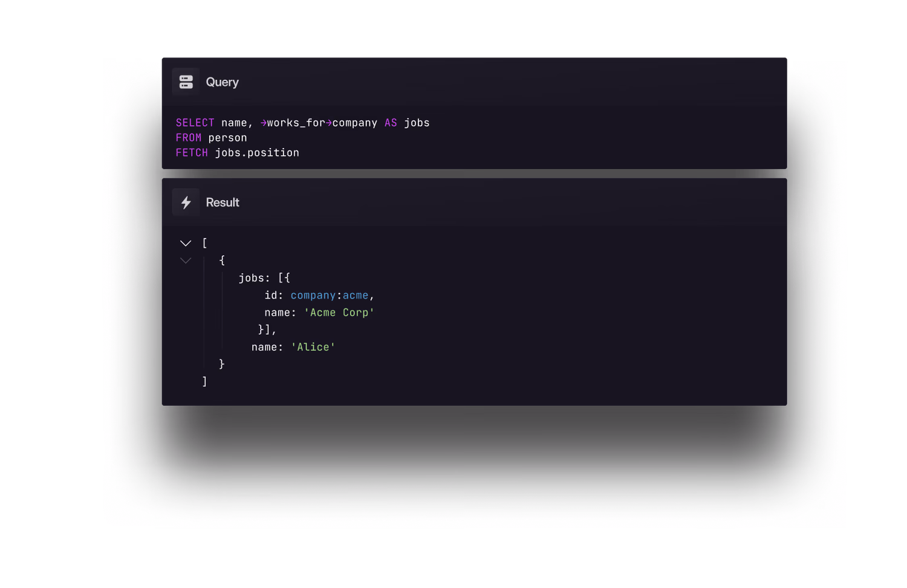Click the person table name
907x588 pixels.
coord(227,138)
